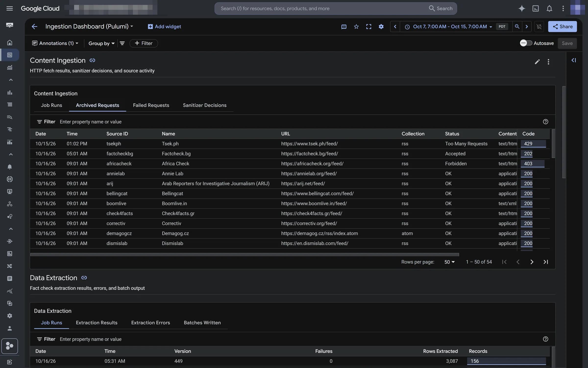Image resolution: width=588 pixels, height=368 pixels.
Task: Focus the Google Cloud search bar
Action: pyautogui.click(x=335, y=8)
